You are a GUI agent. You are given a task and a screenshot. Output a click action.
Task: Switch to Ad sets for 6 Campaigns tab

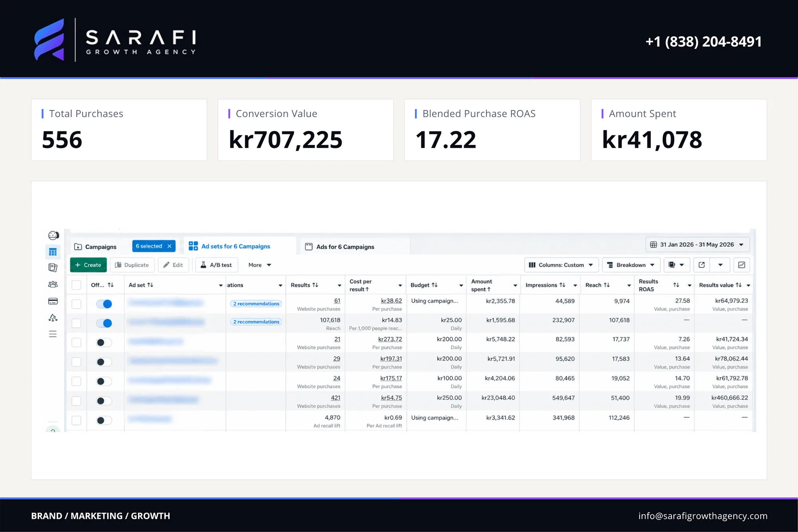[x=230, y=246]
